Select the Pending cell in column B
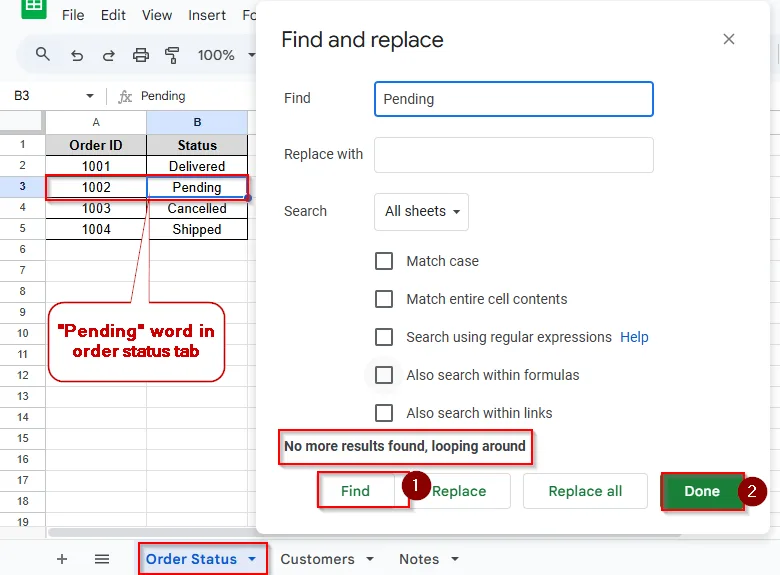 pyautogui.click(x=197, y=187)
